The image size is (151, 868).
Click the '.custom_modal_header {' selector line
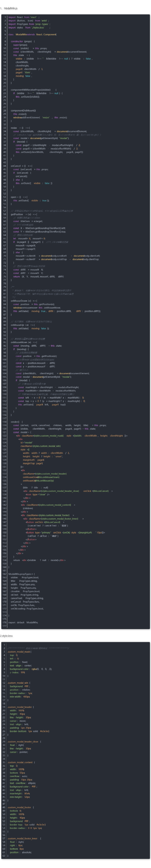(x=21, y=707)
